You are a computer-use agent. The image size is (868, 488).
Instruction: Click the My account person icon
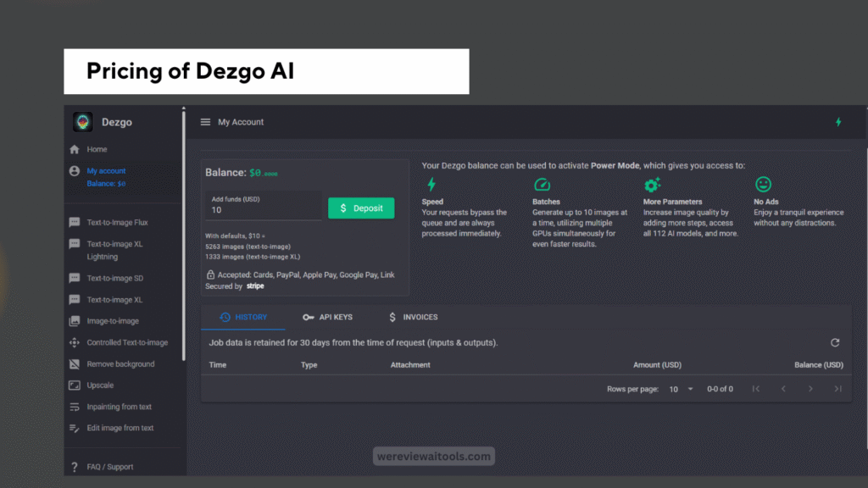coord(75,171)
